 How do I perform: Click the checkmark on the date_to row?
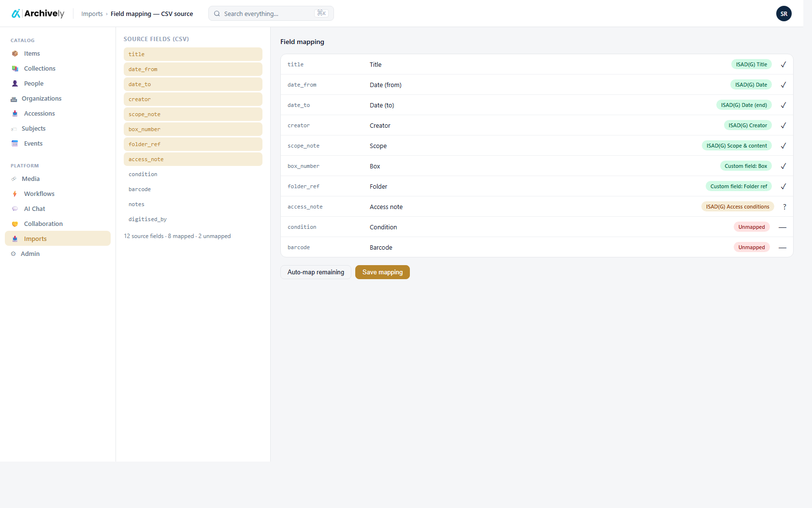click(x=783, y=105)
